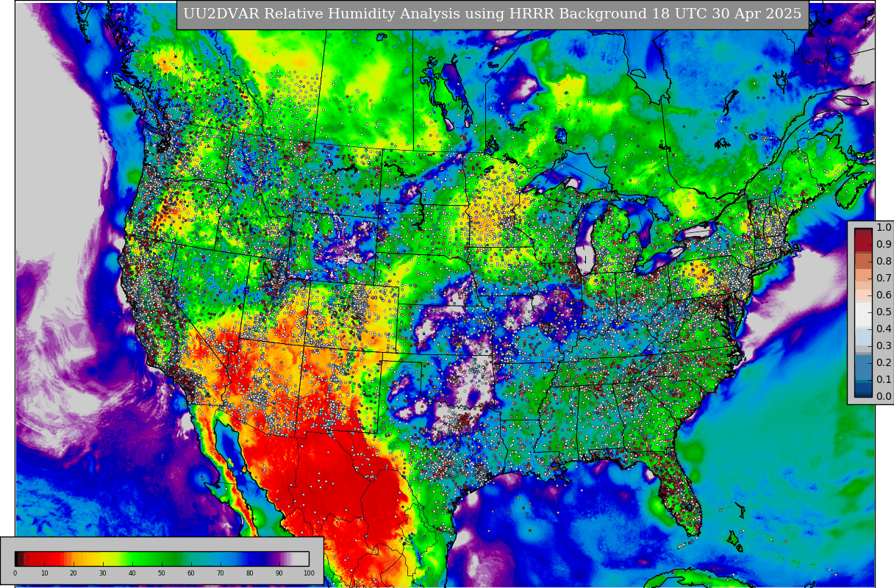Viewport: 894px width, 588px height.
Task: Click the 40 label on humidity colorbar
Action: tap(132, 573)
